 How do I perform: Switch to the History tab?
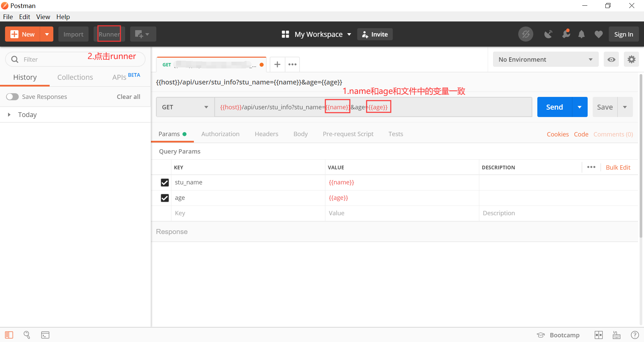[x=25, y=77]
